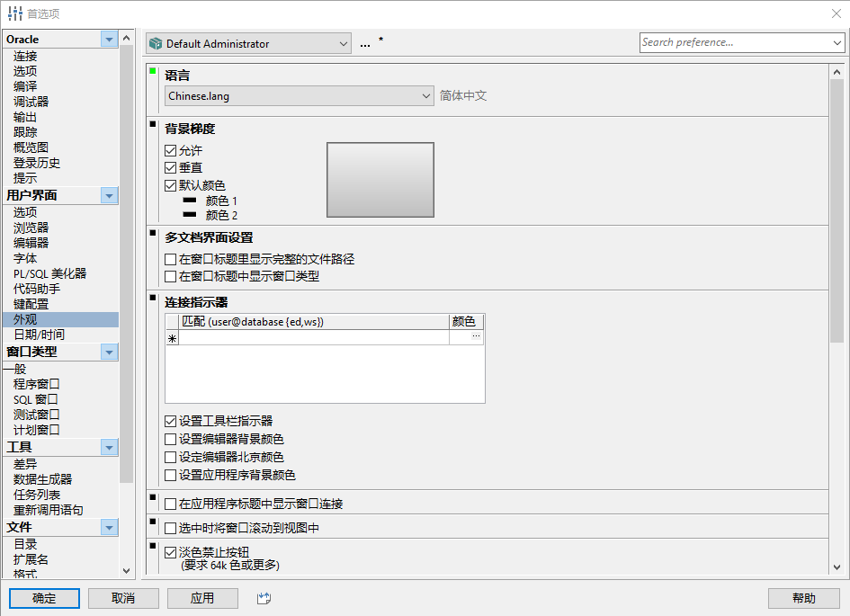Toggle the 设置工具栏指示器 checkbox

pos(171,421)
